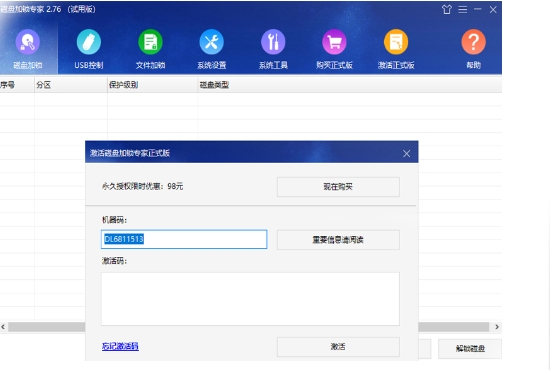Close the activation dialog

pos(407,154)
